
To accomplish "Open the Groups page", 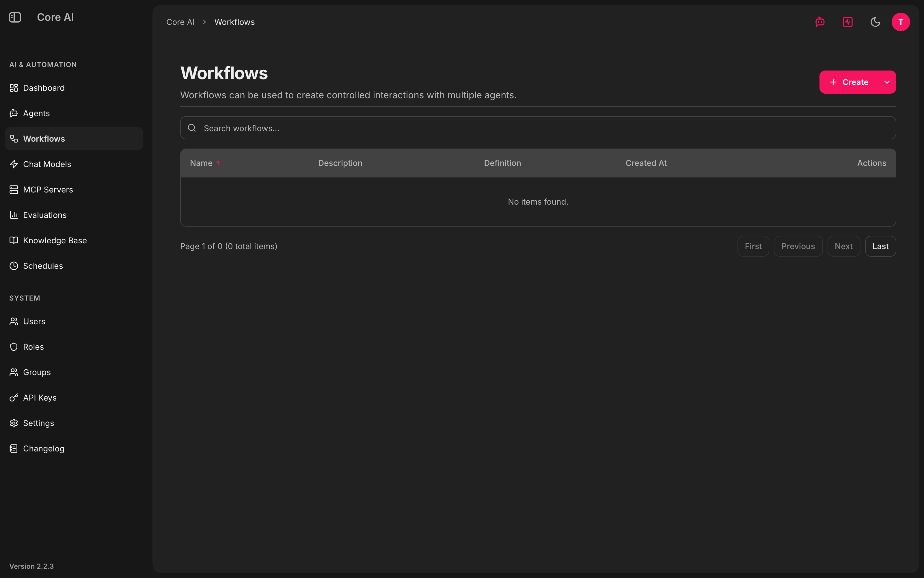I will click(x=74, y=372).
